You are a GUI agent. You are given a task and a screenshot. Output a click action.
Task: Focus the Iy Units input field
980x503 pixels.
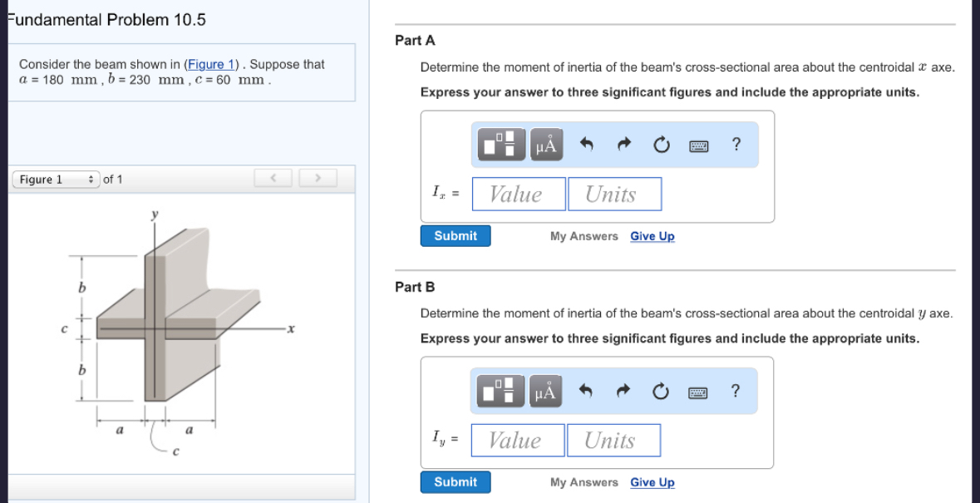coord(613,441)
